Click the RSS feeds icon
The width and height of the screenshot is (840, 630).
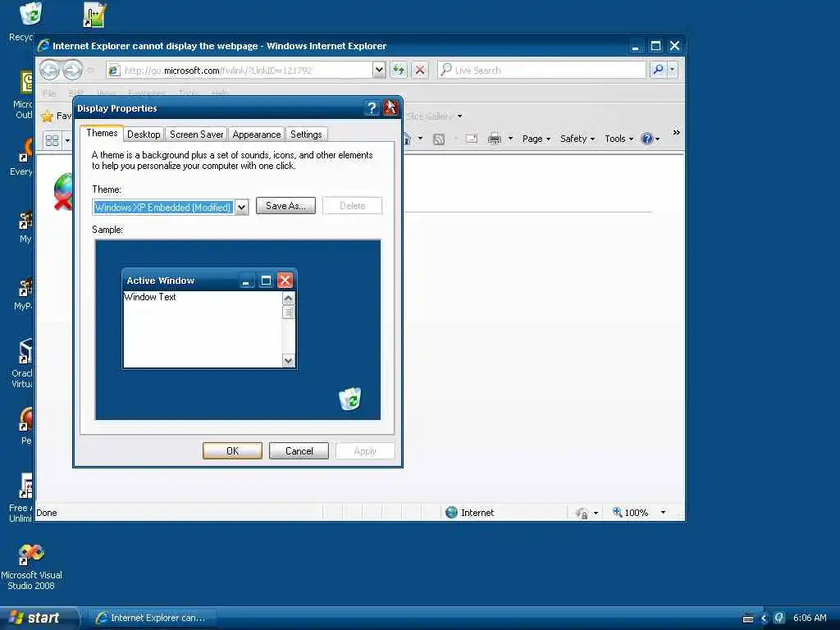(x=439, y=139)
